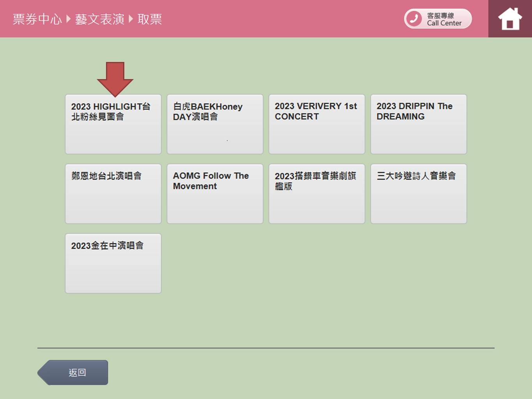Viewport: 532px width, 399px height.
Task: Tap the 返回 back button
Action: (73, 373)
